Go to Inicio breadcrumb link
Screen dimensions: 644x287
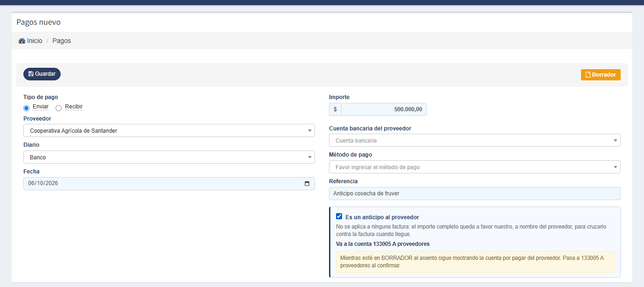point(35,41)
